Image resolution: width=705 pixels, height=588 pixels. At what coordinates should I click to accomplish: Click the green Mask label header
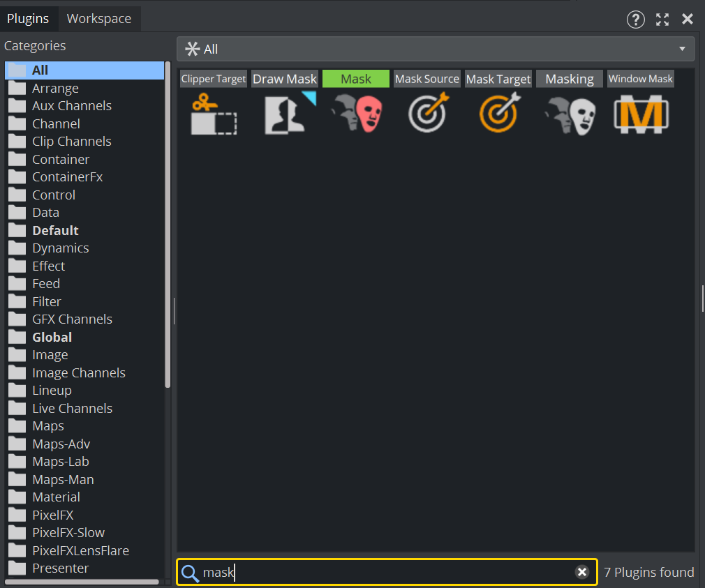tap(356, 79)
